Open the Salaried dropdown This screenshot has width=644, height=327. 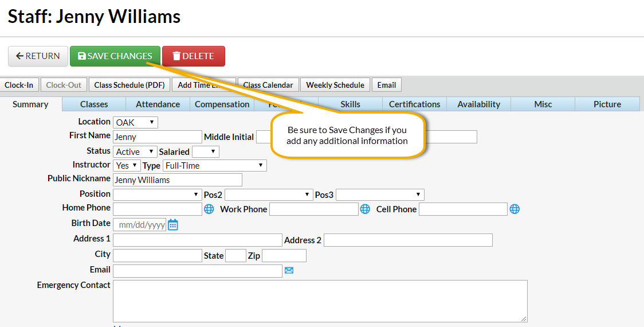click(x=205, y=152)
